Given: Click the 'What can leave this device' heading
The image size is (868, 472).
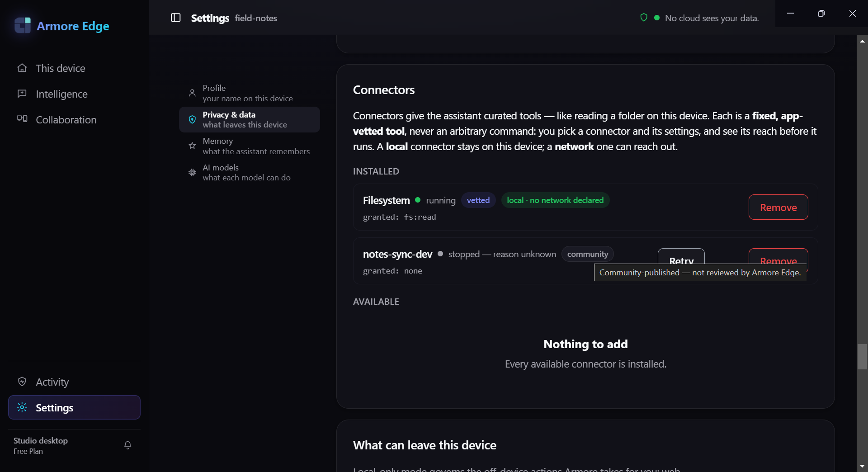Looking at the screenshot, I should click(425, 445).
